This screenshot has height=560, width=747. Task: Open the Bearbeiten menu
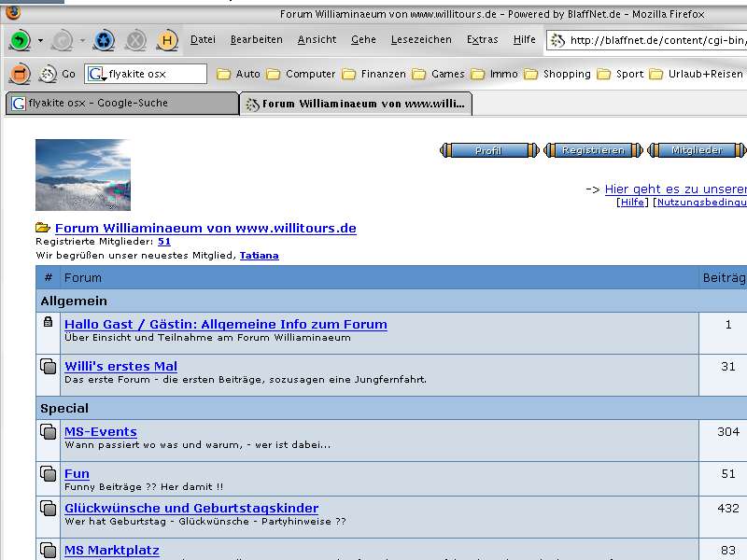coord(256,39)
